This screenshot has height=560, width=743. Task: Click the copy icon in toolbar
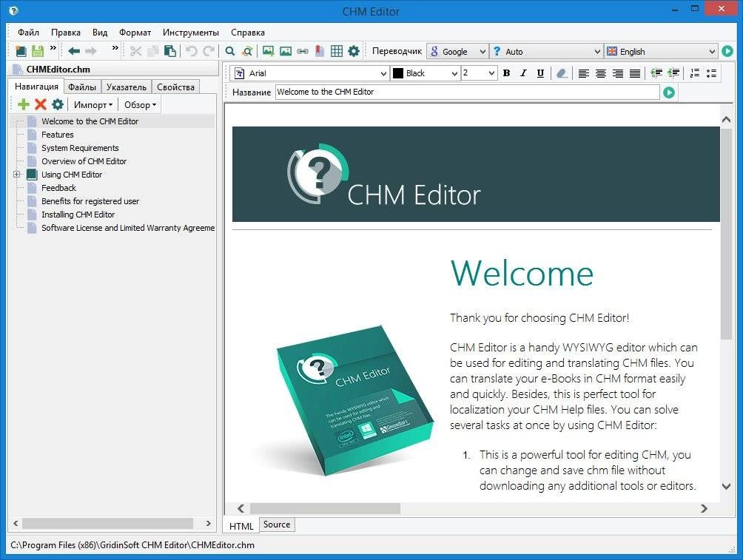(152, 51)
